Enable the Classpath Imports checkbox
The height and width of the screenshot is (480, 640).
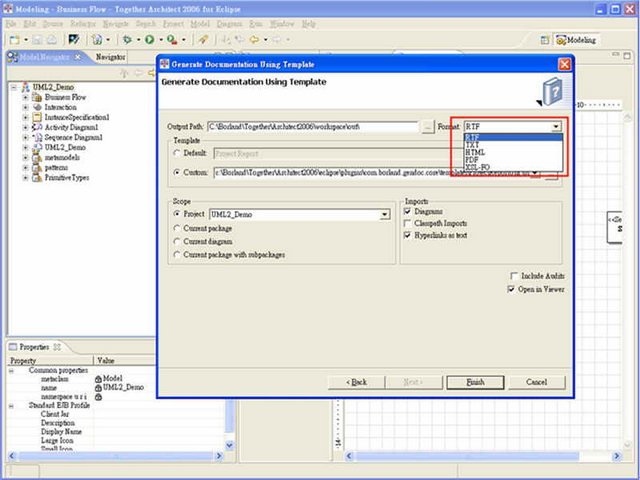click(x=407, y=223)
